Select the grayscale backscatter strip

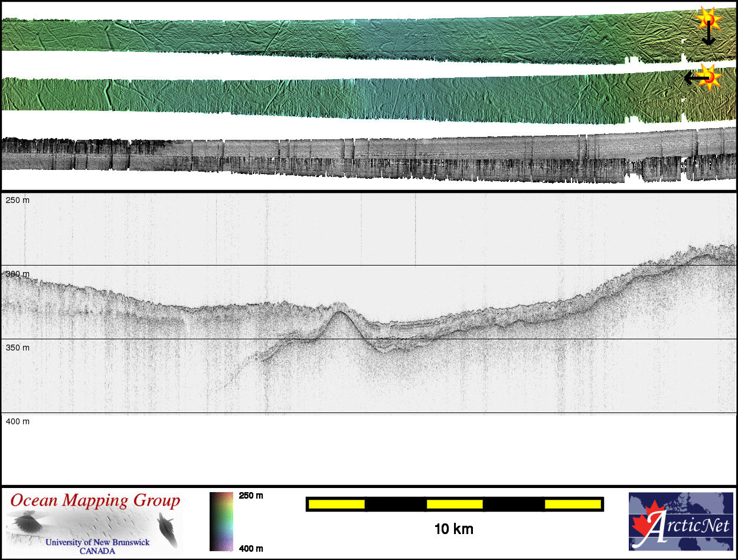coord(354,158)
